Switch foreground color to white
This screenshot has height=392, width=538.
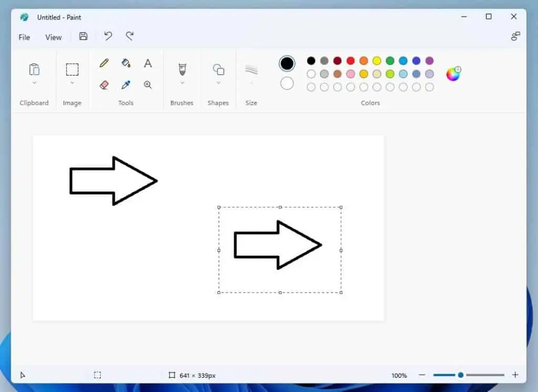(287, 82)
